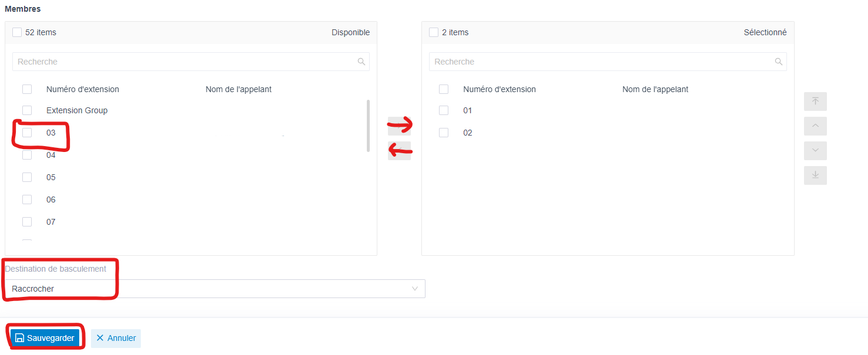Focus the Recherche field in Sélectionné panel
This screenshot has height=355, width=868.
tap(608, 62)
